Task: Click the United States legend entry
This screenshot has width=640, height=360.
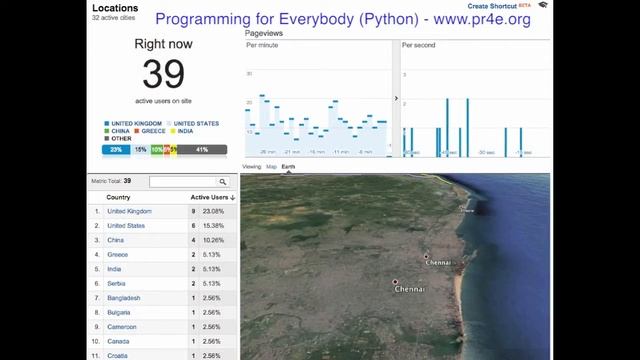Action: [193, 123]
